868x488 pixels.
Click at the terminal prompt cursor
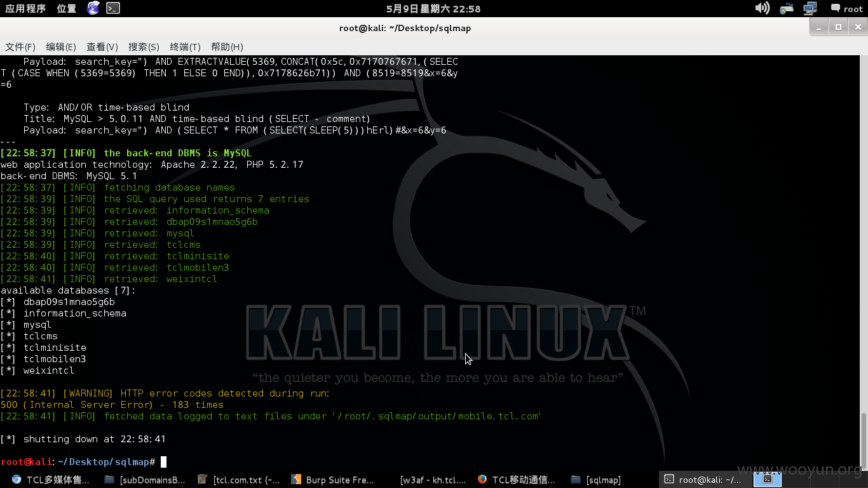pyautogui.click(x=163, y=462)
